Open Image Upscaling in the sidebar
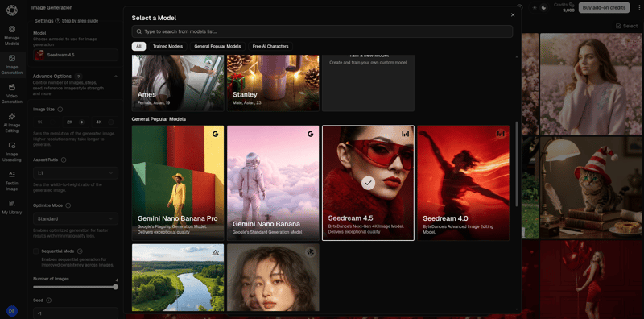 tap(12, 151)
